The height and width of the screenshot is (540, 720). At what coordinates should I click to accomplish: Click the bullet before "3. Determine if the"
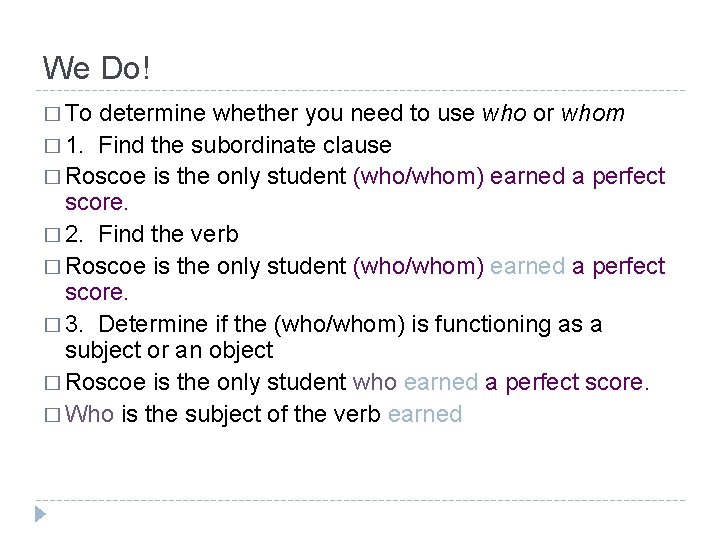[x=51, y=325]
